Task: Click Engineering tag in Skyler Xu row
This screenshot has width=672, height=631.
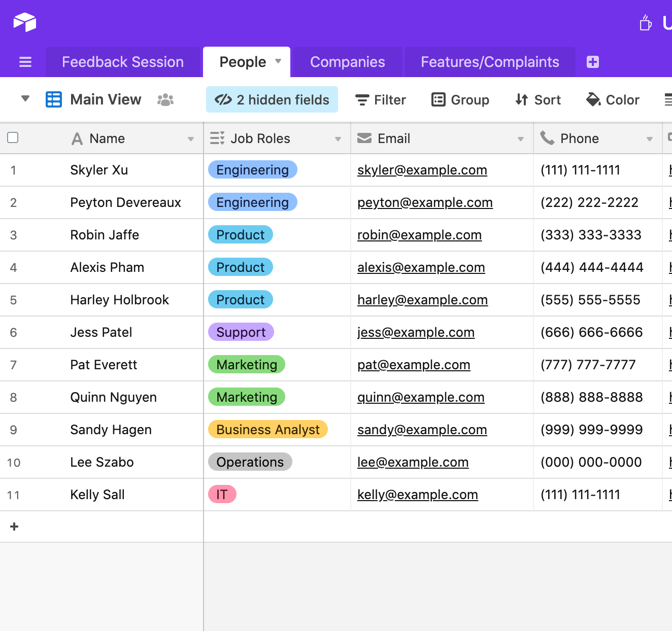Action: (x=253, y=170)
